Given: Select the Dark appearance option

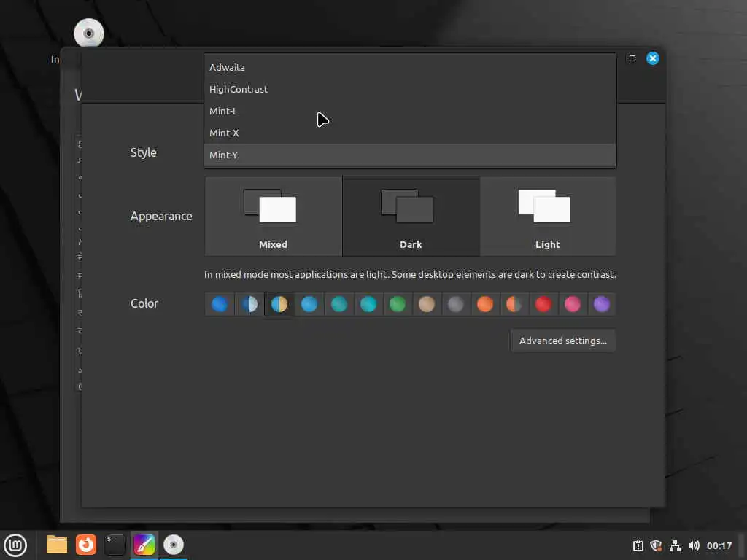Looking at the screenshot, I should coord(411,216).
